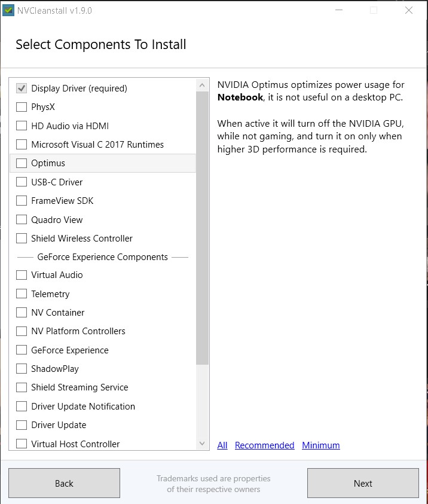
Task: Go to the next step with Next
Action: (363, 483)
